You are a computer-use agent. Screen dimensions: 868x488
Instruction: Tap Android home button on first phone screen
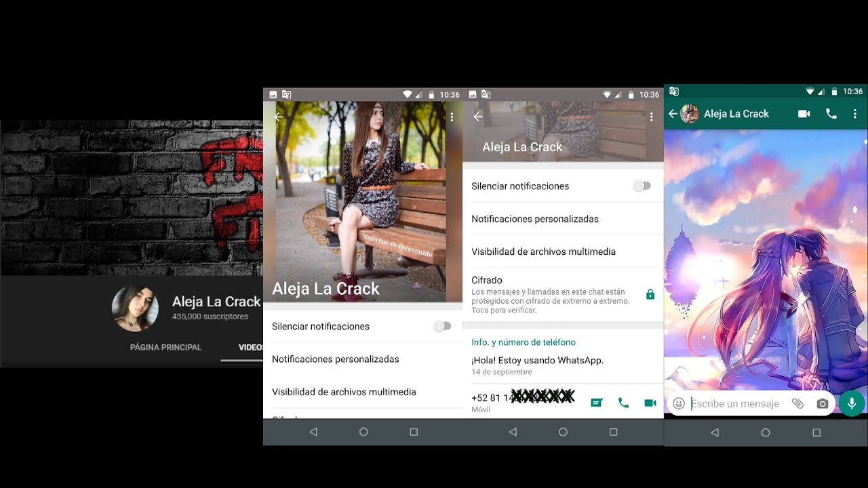(363, 432)
